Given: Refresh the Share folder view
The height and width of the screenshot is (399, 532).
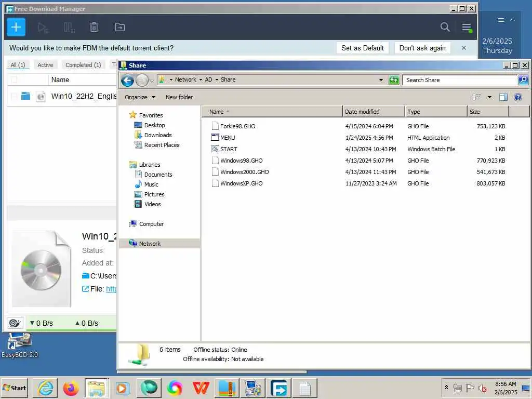Looking at the screenshot, I should [x=394, y=80].
